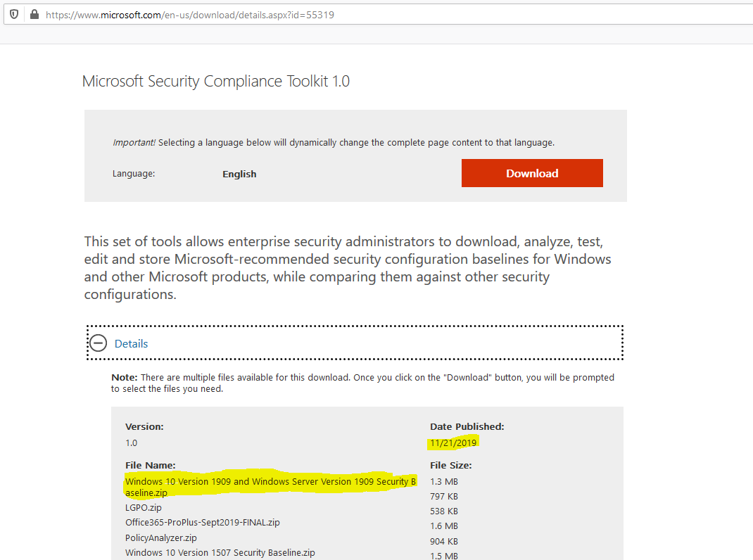Click the 1.3 MB file size
The height and width of the screenshot is (560, 753).
coord(444,481)
